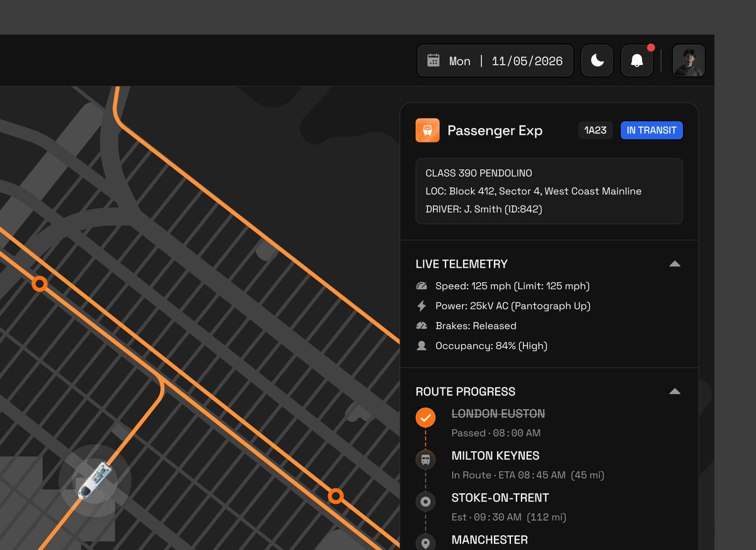Click the ROUTE PROGRESS heading

466,391
